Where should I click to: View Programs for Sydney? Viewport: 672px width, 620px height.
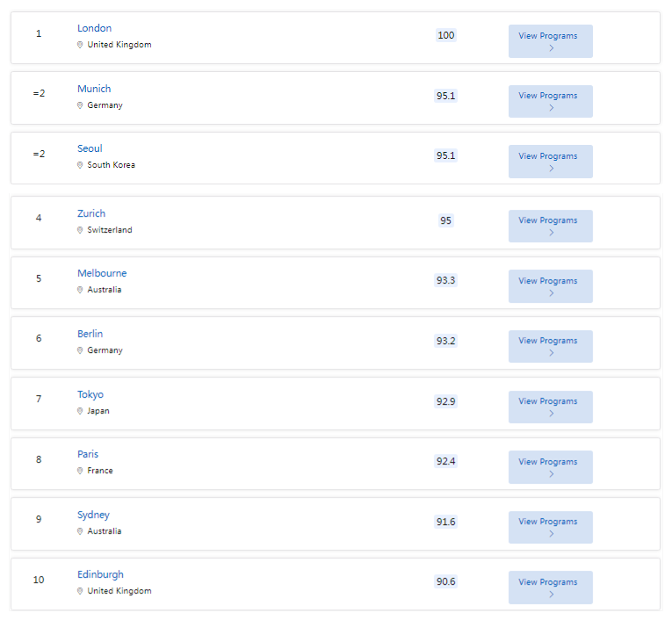click(x=550, y=527)
